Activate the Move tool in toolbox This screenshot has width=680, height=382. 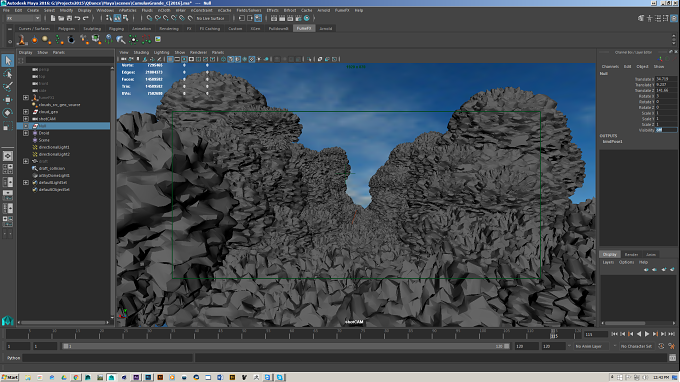pyautogui.click(x=8, y=100)
